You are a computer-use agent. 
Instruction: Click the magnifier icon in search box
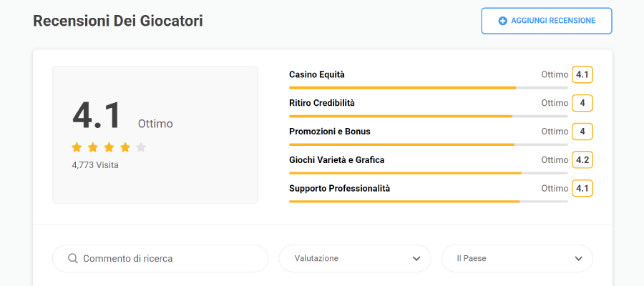72,258
